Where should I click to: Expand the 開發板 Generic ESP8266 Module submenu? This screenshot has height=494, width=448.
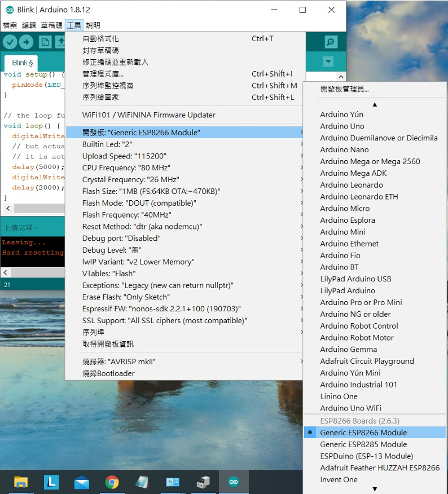[185, 133]
